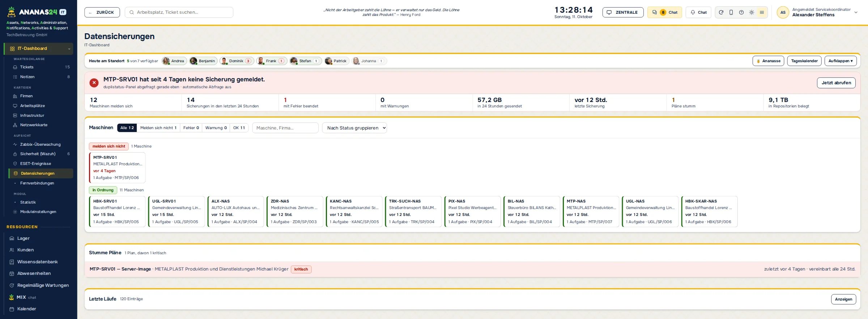Filter machines by 'Fehler 0'
Screen dimensions: 868x319
(x=191, y=128)
